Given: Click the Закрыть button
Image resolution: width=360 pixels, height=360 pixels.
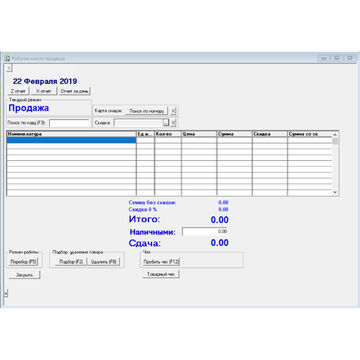Looking at the screenshot, I should coord(24,275).
